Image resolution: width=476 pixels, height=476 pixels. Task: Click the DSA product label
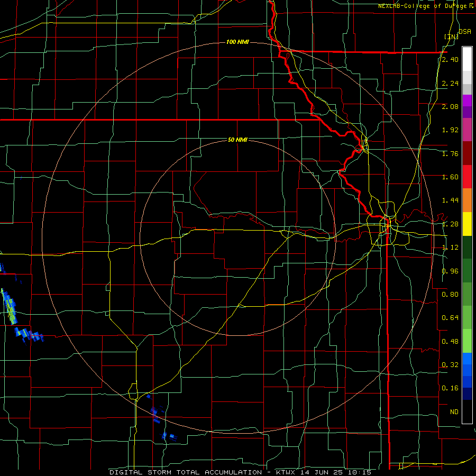click(x=465, y=31)
